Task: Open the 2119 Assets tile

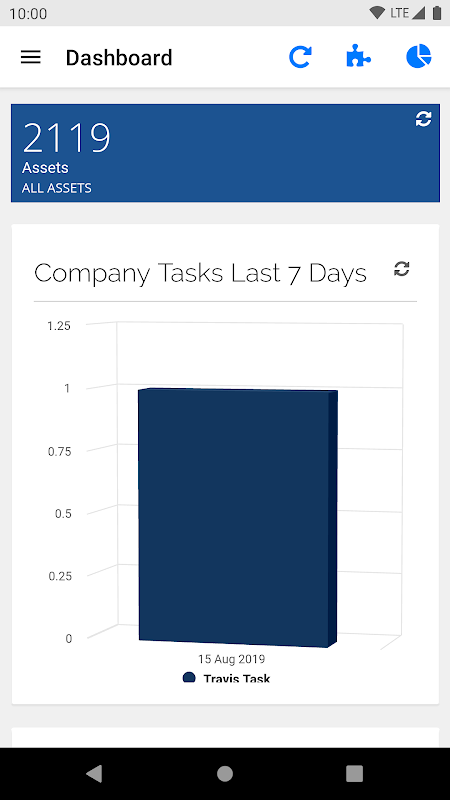Action: pos(225,153)
